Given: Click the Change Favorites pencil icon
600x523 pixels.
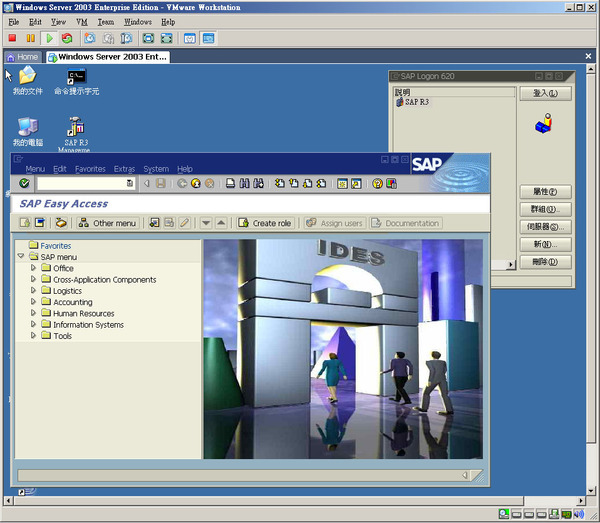Looking at the screenshot, I should [184, 223].
